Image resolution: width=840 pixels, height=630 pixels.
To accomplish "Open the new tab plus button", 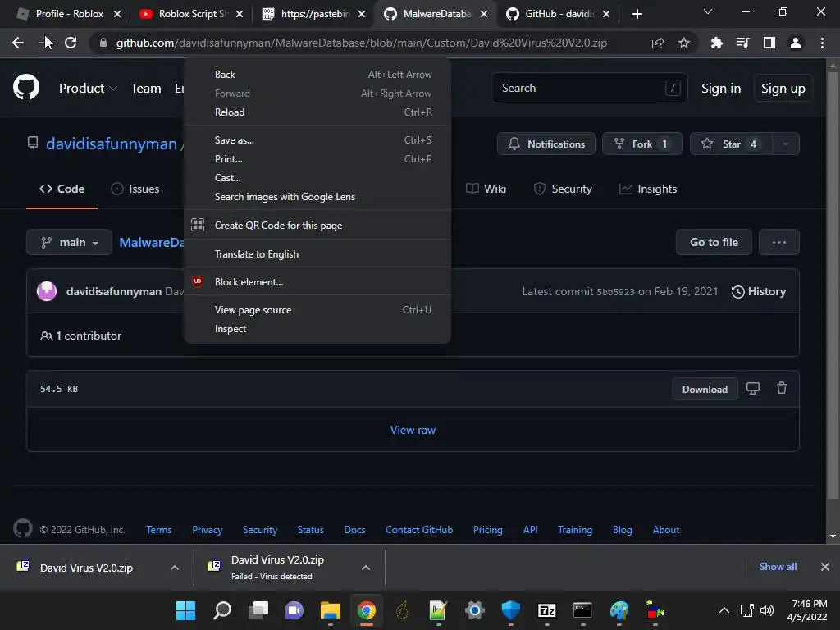I will (x=637, y=14).
